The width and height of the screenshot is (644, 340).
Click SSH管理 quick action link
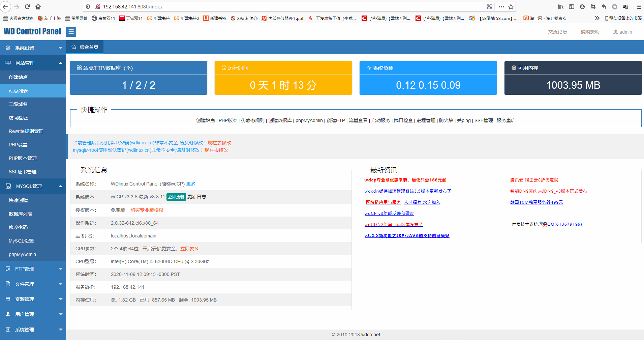tap(484, 120)
